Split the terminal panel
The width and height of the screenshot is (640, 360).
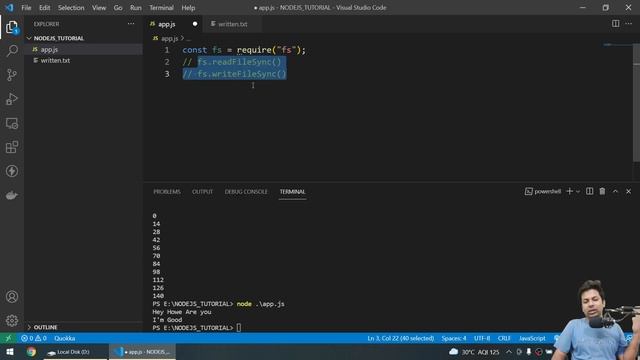[589, 191]
